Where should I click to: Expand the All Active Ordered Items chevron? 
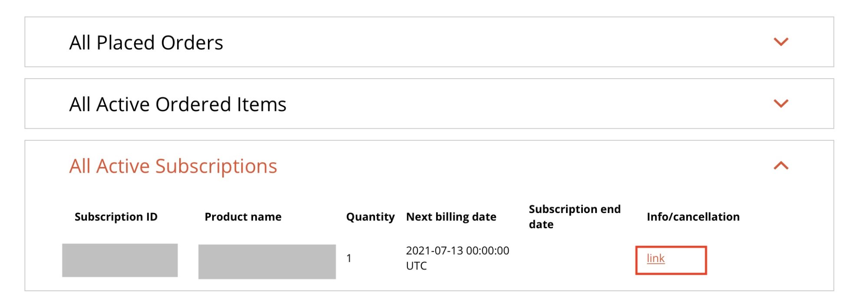pyautogui.click(x=781, y=103)
